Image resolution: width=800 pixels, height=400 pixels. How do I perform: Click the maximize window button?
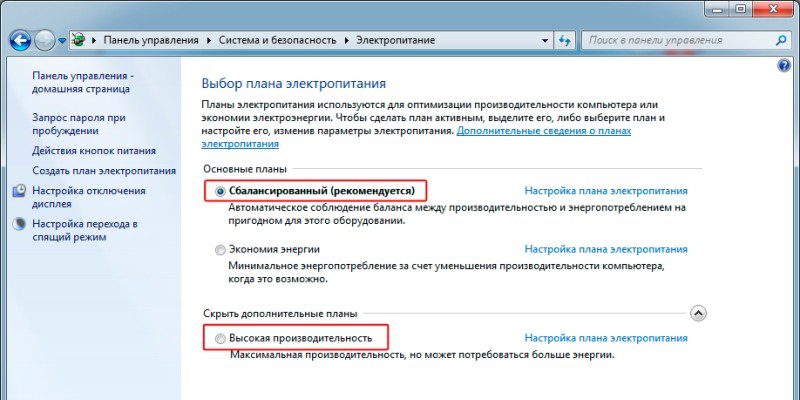[x=740, y=8]
